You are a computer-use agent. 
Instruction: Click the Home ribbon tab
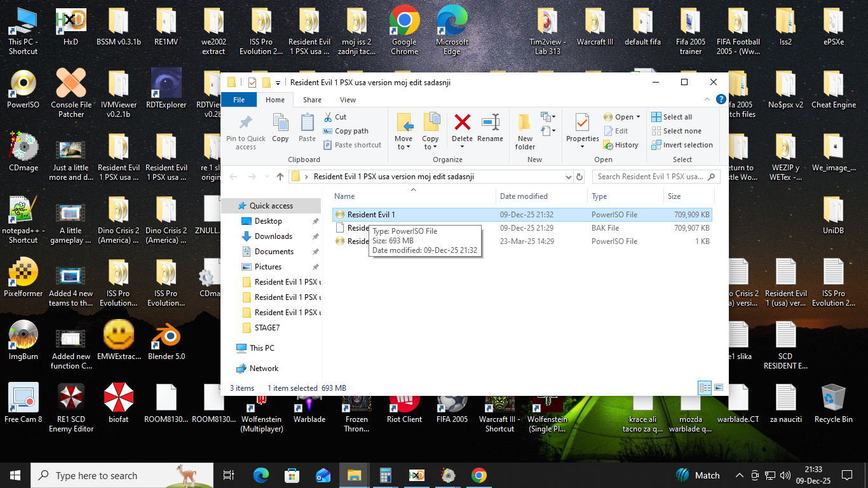[x=275, y=100]
